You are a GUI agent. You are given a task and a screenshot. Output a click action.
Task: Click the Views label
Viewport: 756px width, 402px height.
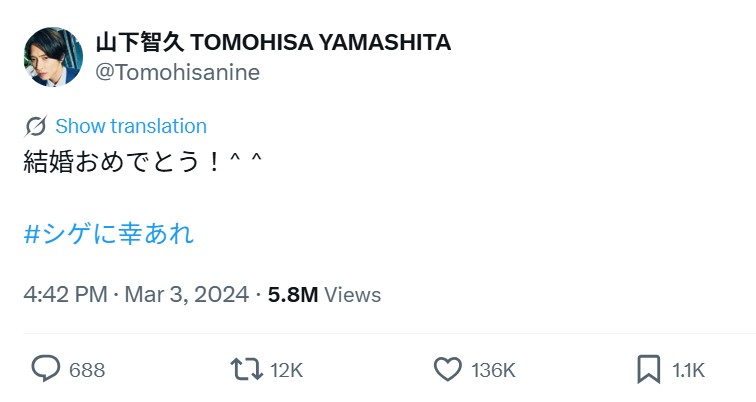[353, 295]
